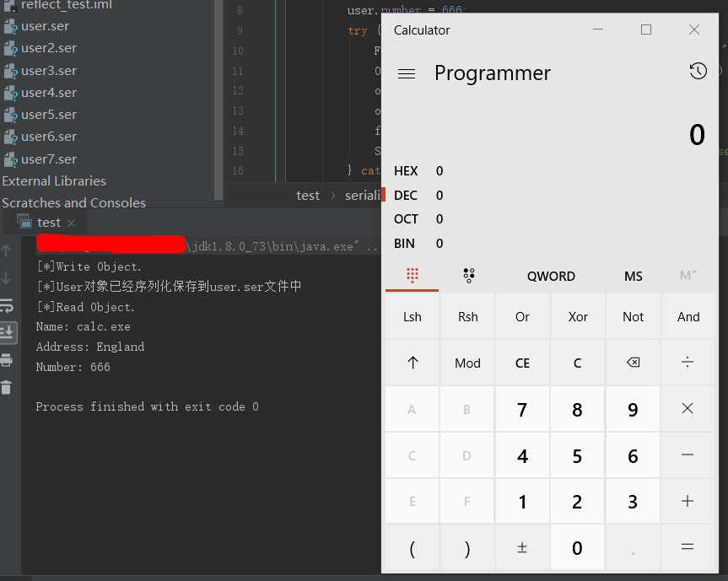Click the Xor operator button
The image size is (728, 581).
point(578,317)
